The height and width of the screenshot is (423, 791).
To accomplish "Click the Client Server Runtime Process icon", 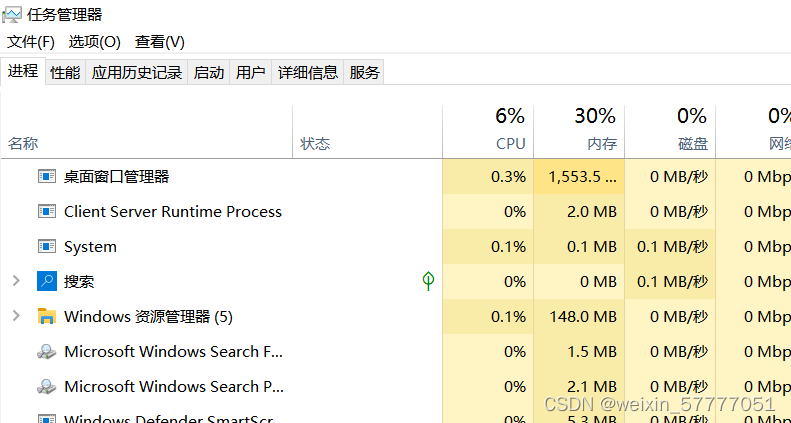I will click(47, 211).
